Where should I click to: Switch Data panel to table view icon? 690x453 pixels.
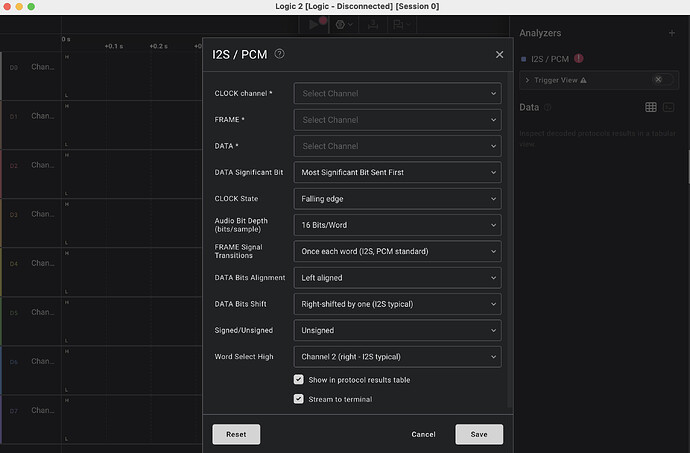(x=650, y=107)
